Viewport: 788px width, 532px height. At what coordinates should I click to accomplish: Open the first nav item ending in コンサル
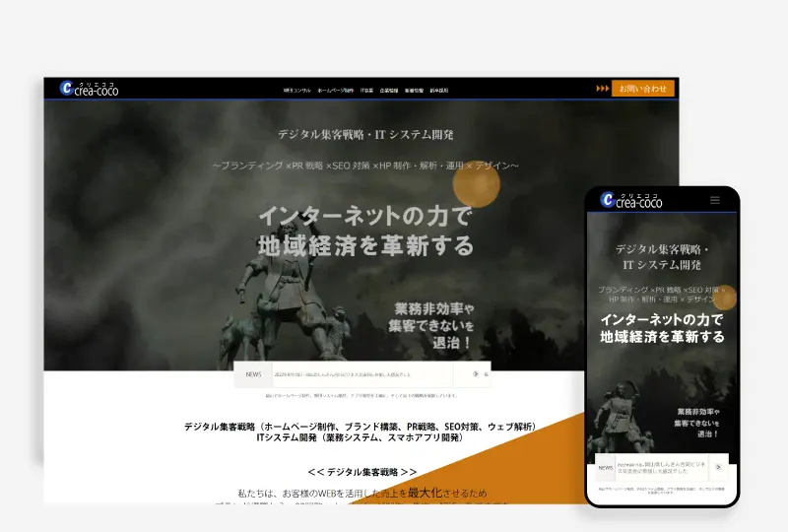coord(297,91)
